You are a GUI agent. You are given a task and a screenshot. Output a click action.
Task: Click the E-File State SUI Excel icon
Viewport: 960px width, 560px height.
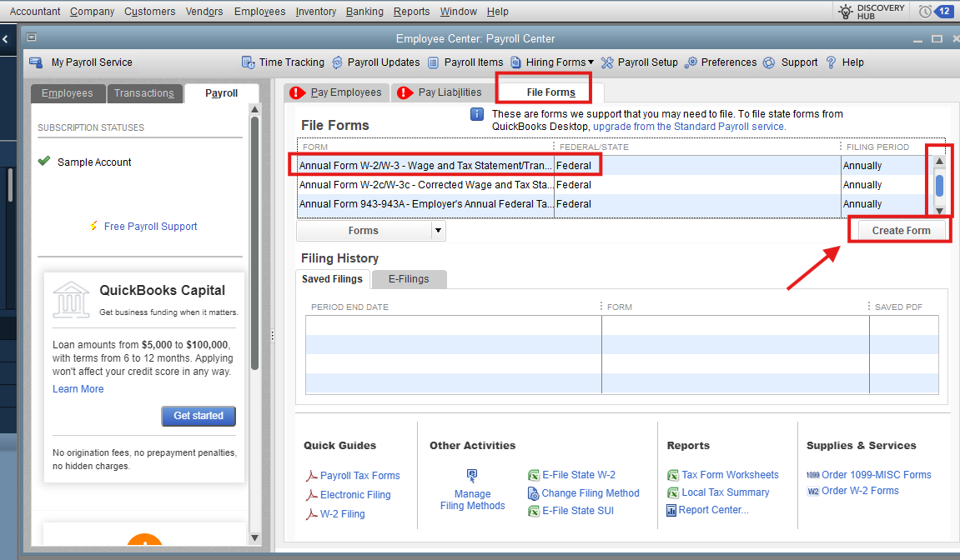click(x=534, y=511)
